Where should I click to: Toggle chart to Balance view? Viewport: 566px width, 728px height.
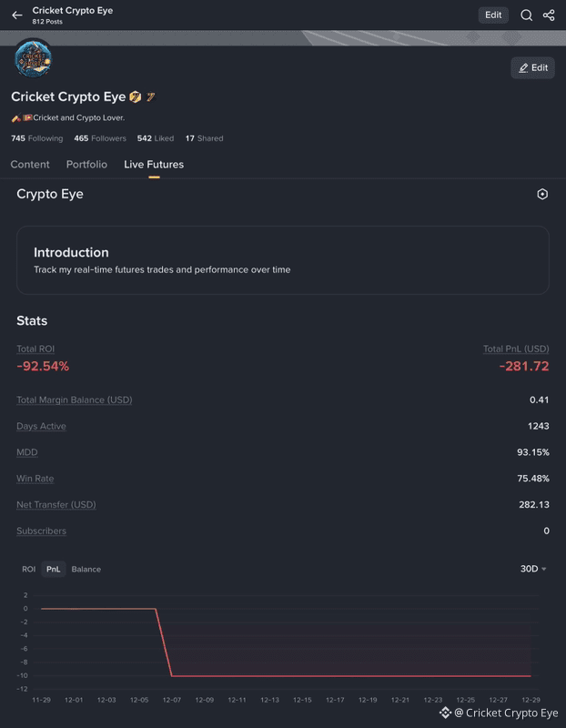(x=86, y=570)
